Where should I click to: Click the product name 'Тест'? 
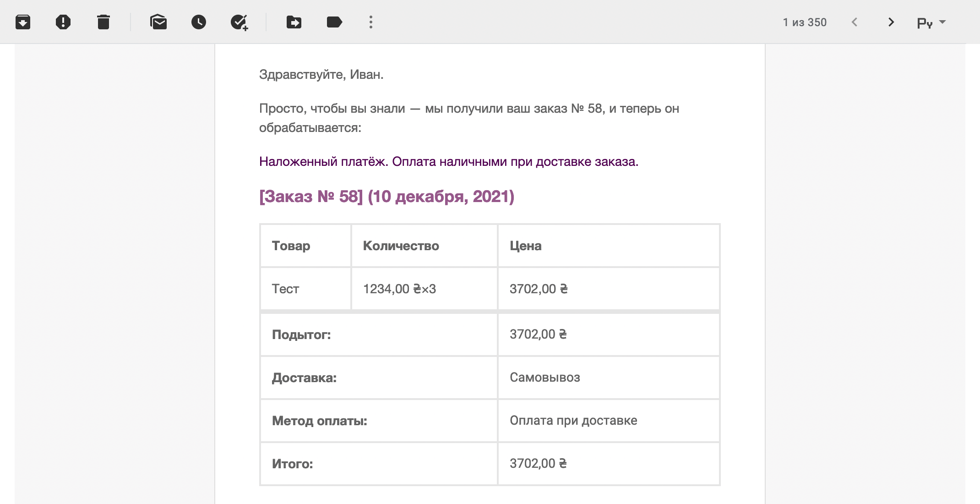285,289
